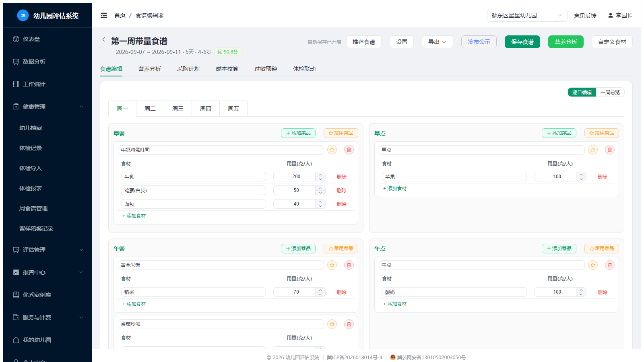644x362 pixels.
Task: Increase the 牛乳 amount with up stepper
Action: tap(320, 175)
